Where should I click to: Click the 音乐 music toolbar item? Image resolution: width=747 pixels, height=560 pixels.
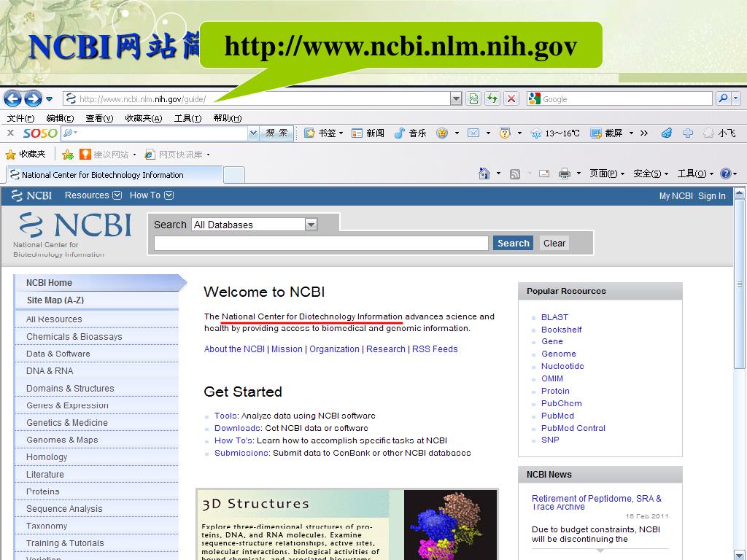pyautogui.click(x=410, y=133)
